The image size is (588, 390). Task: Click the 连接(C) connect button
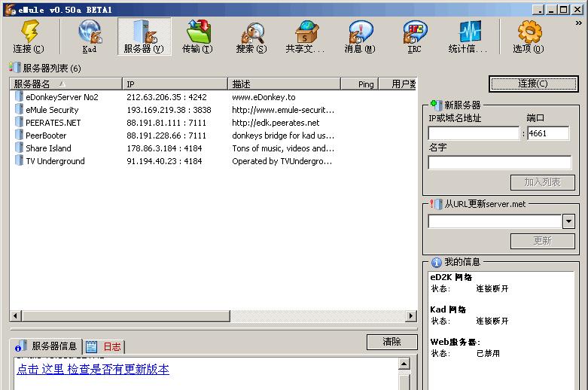pyautogui.click(x=533, y=84)
